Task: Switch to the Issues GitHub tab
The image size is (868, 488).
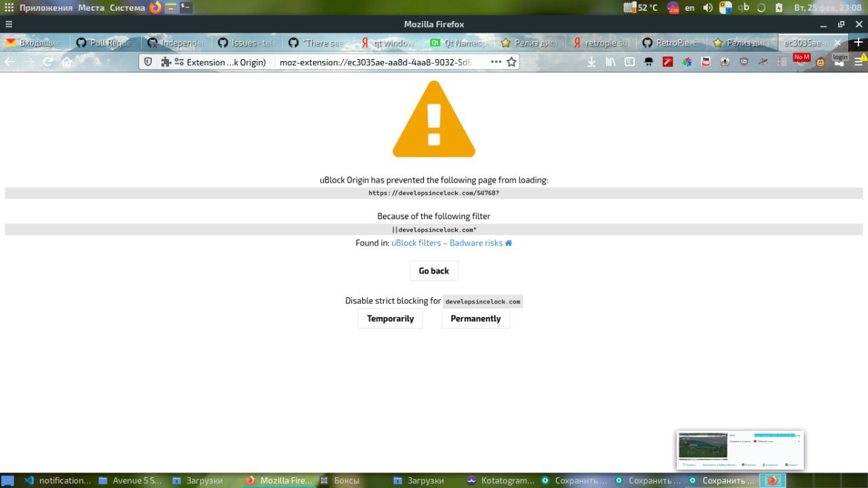Action: click(x=247, y=42)
